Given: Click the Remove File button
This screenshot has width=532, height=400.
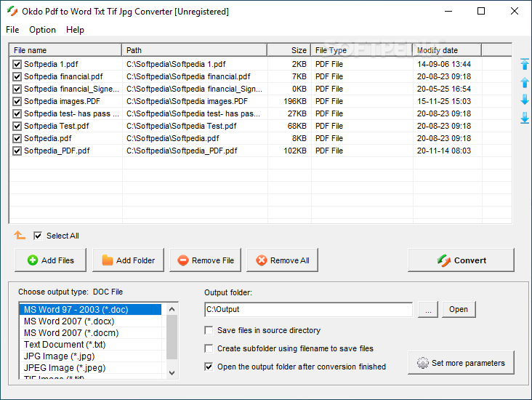Looking at the screenshot, I should tap(205, 260).
